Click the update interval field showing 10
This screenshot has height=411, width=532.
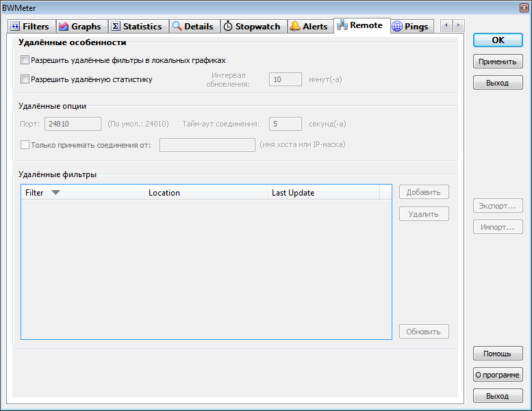(x=285, y=79)
